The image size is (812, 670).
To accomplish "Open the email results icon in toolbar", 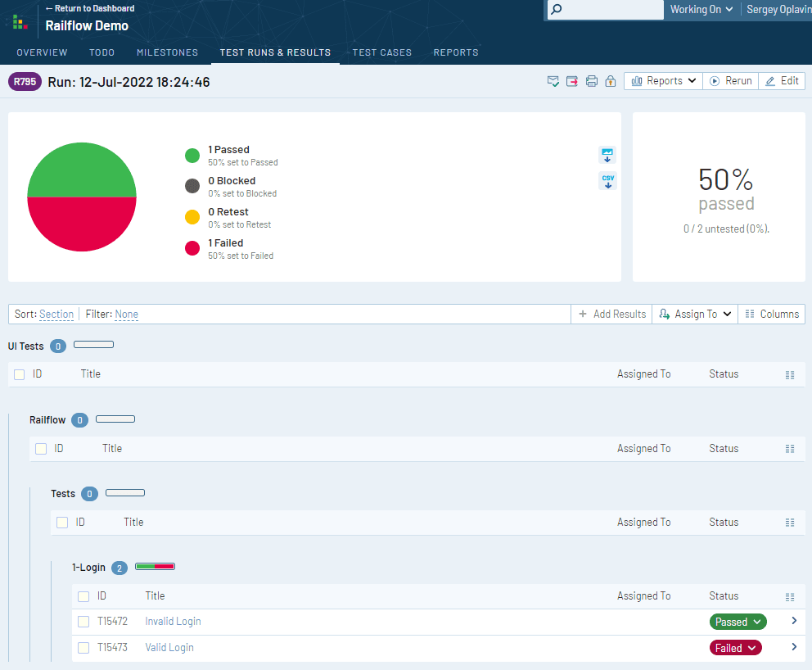I will (553, 80).
